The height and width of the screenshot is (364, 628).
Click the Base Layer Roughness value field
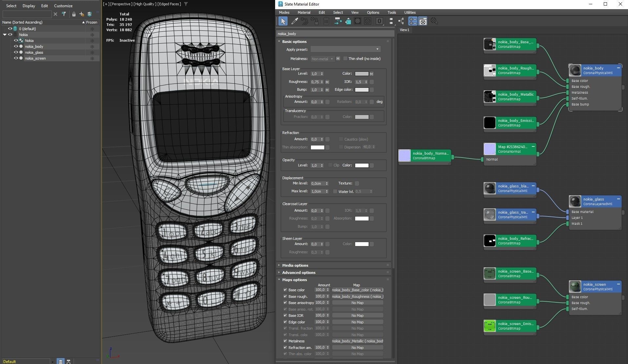[x=315, y=82]
